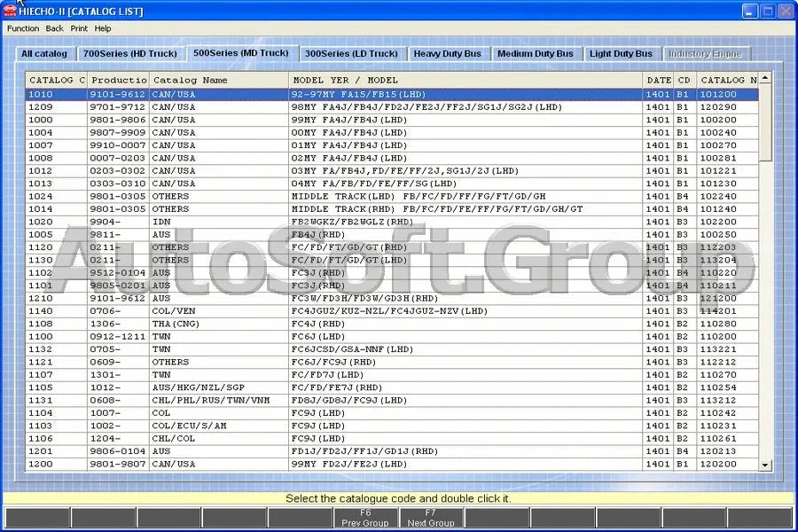Image resolution: width=798 pixels, height=532 pixels.
Task: Click the Back menu item
Action: tap(55, 27)
